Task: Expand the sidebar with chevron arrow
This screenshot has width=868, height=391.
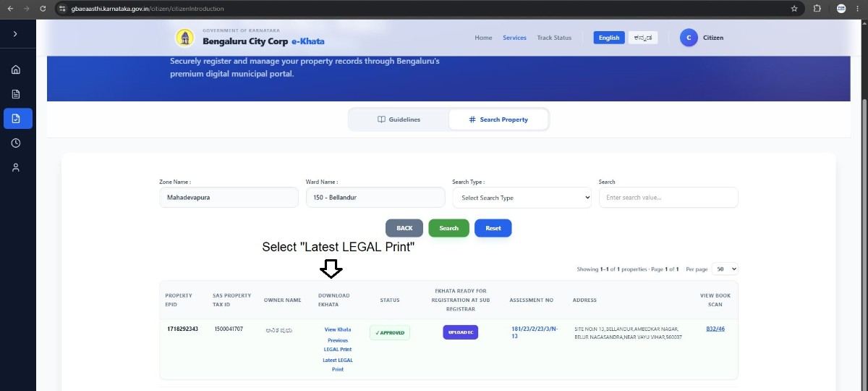Action: (x=15, y=34)
